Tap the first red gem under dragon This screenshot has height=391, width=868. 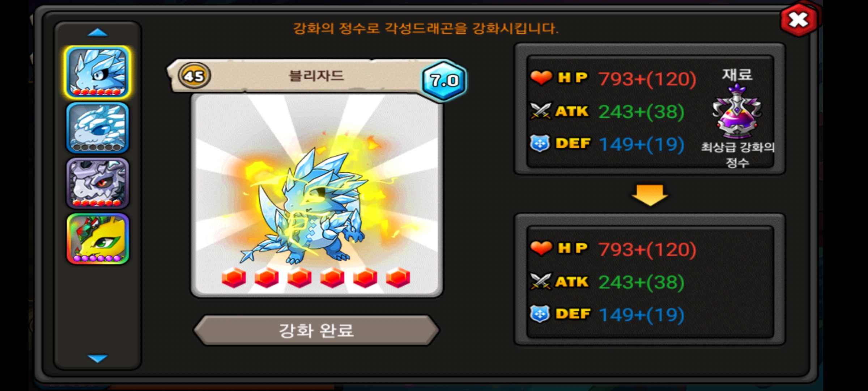[234, 278]
